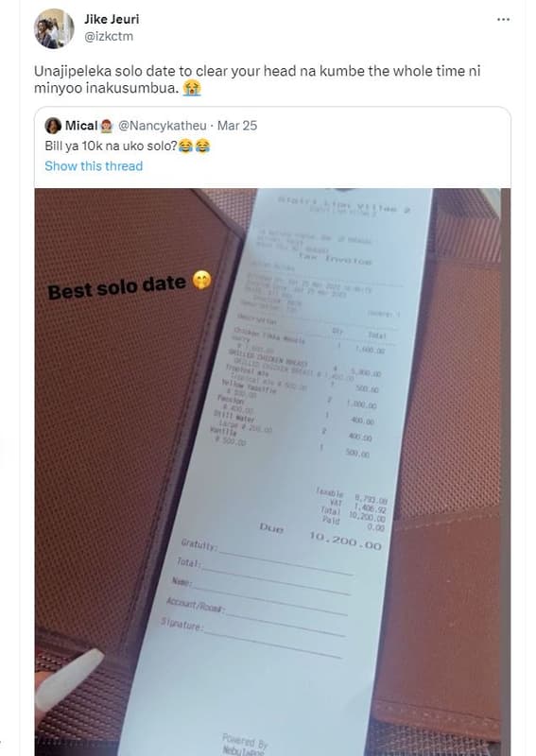Image resolution: width=536 pixels, height=756 pixels.
Task: Select the Signature line on the receipt
Action: tap(251, 637)
